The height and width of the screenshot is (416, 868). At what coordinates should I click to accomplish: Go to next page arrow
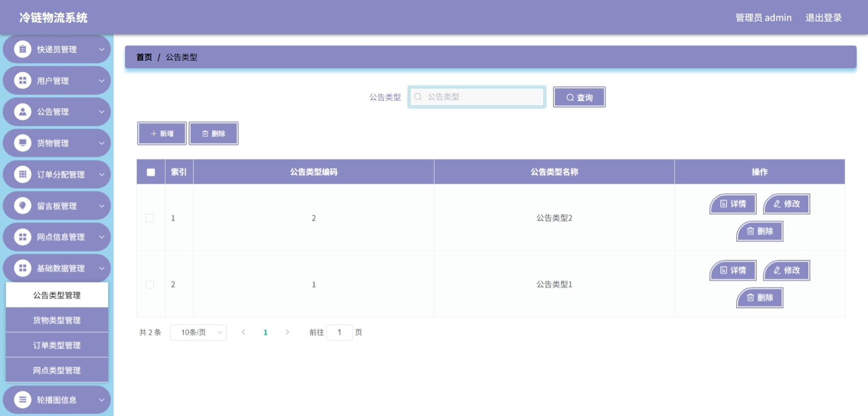288,332
